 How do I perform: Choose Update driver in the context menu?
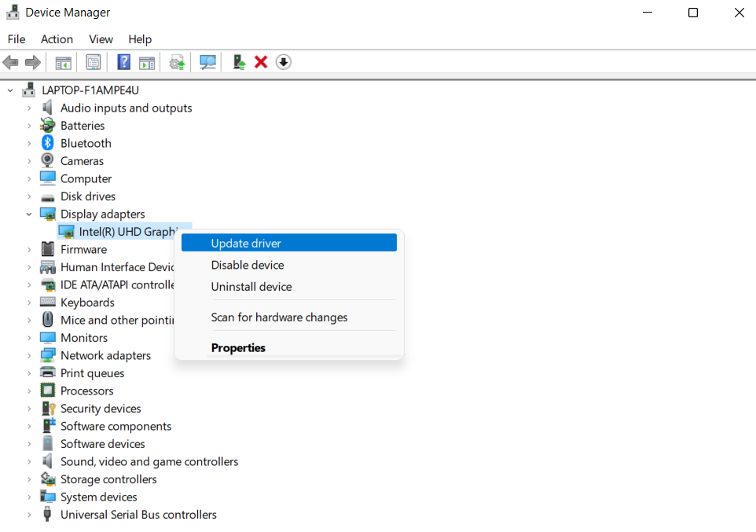(288, 243)
